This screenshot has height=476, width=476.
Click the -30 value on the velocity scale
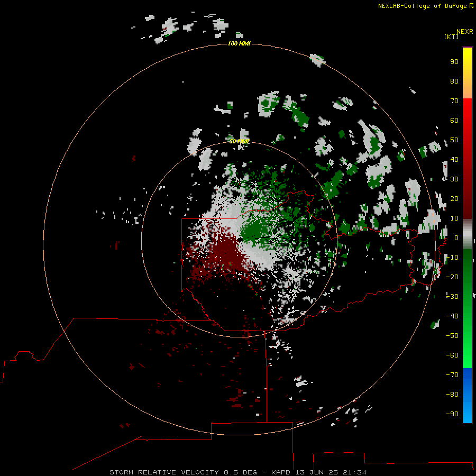[452, 296]
